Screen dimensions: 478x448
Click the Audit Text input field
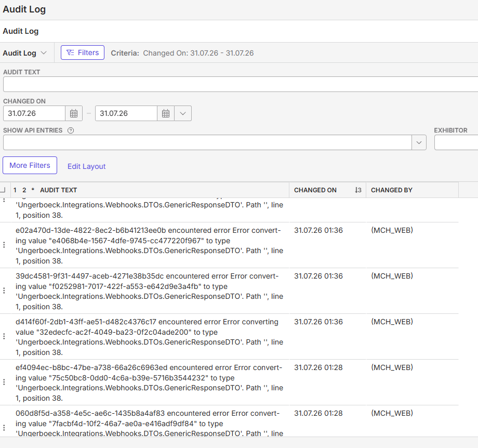click(x=241, y=84)
